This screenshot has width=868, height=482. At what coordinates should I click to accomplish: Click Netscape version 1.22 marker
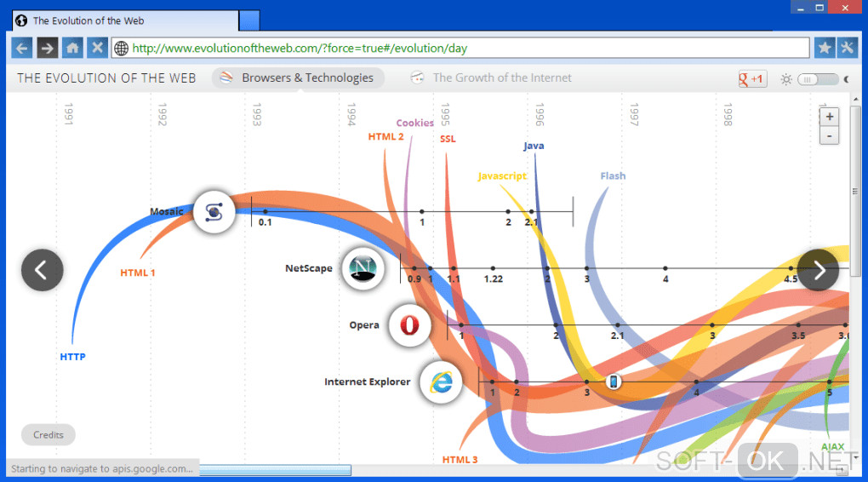coord(494,269)
